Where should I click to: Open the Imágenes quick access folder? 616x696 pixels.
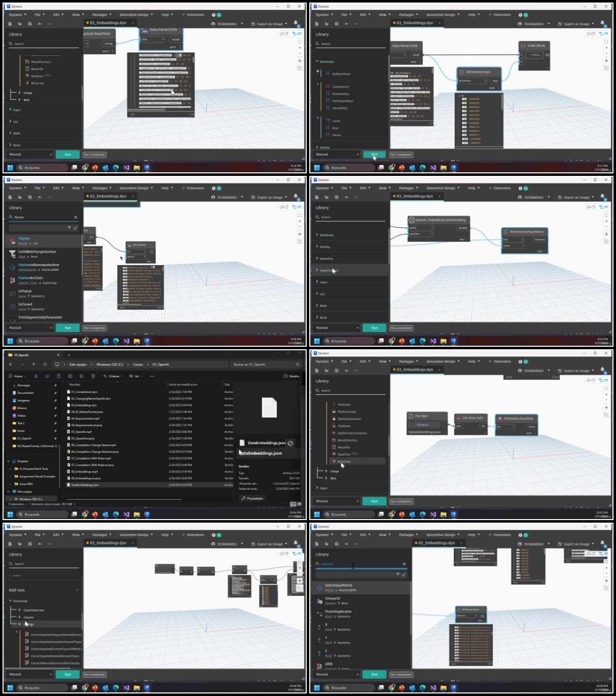click(24, 400)
